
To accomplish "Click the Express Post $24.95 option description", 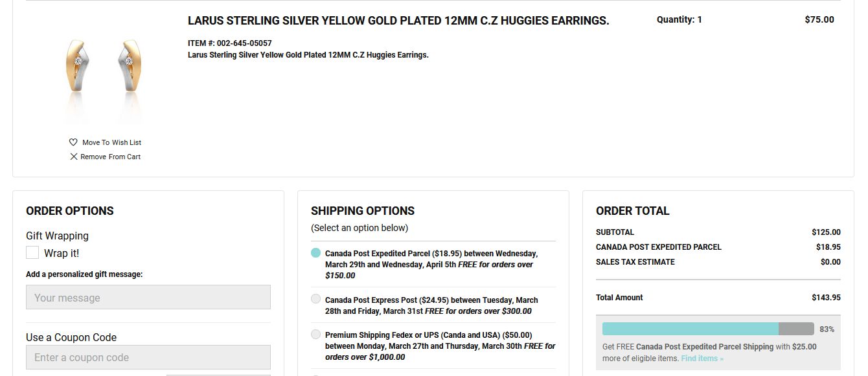I will (x=431, y=305).
